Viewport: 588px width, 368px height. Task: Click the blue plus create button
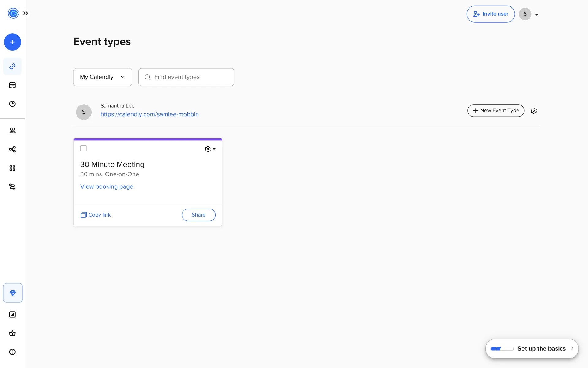click(12, 42)
